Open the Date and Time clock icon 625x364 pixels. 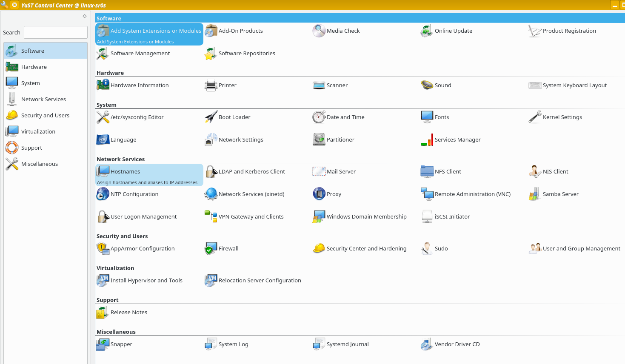pyautogui.click(x=319, y=117)
